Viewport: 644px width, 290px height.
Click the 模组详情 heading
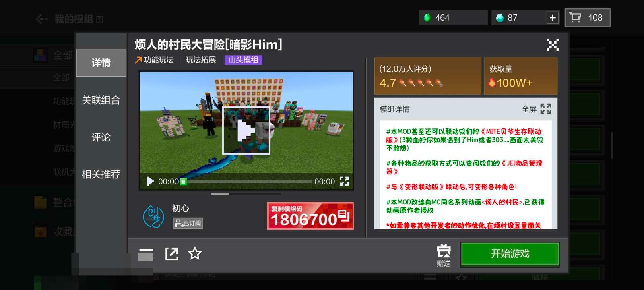coord(394,109)
